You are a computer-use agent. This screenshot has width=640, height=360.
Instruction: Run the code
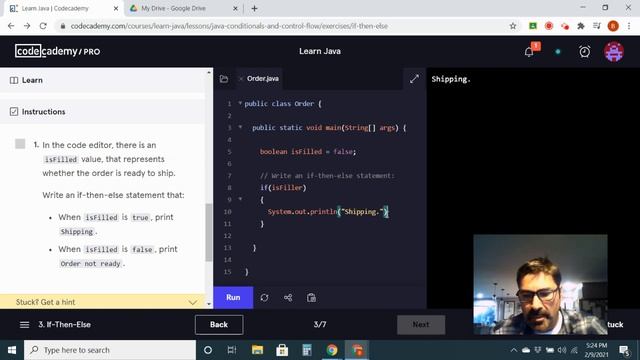pos(233,298)
